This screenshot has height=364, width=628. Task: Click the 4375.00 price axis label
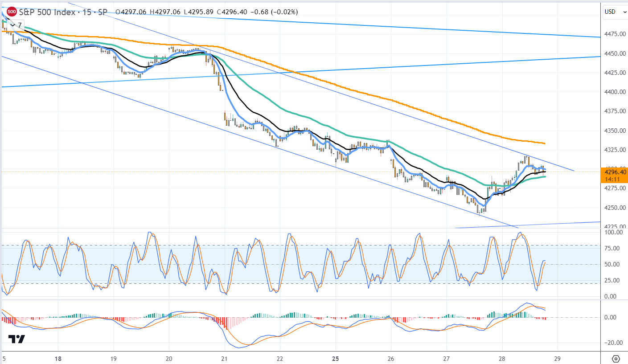[x=615, y=111]
